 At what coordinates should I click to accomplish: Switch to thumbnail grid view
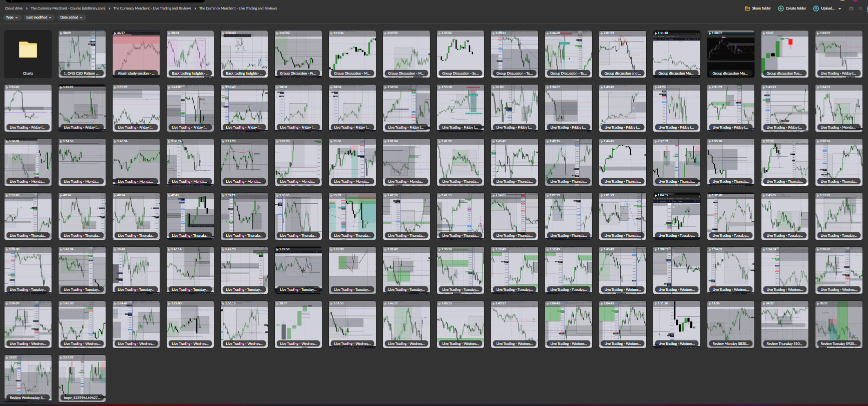(851, 9)
